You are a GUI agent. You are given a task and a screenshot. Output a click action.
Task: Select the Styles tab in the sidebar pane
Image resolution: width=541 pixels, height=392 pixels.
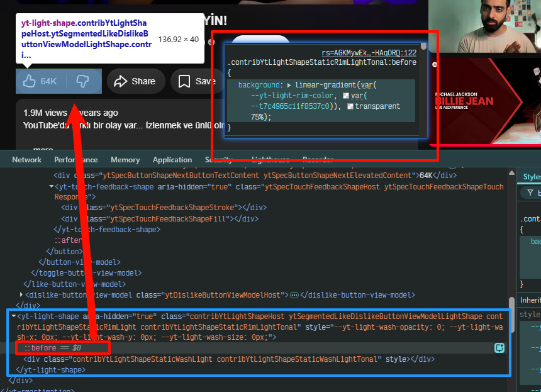[532, 177]
